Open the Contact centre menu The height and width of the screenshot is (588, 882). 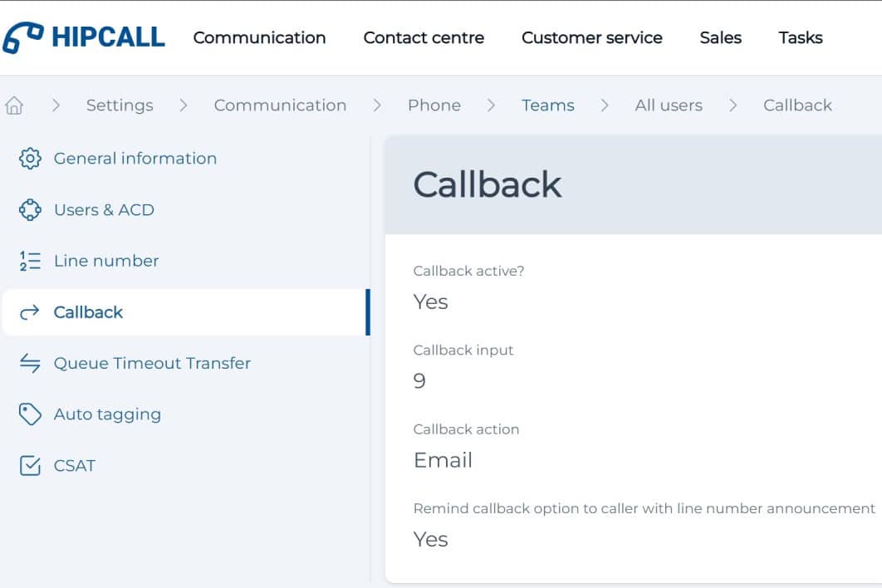(x=424, y=37)
